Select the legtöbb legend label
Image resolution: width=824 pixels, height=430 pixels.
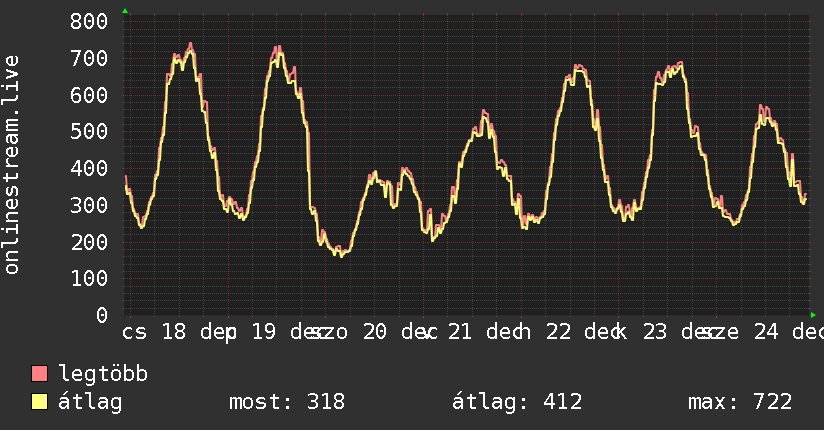103,374
